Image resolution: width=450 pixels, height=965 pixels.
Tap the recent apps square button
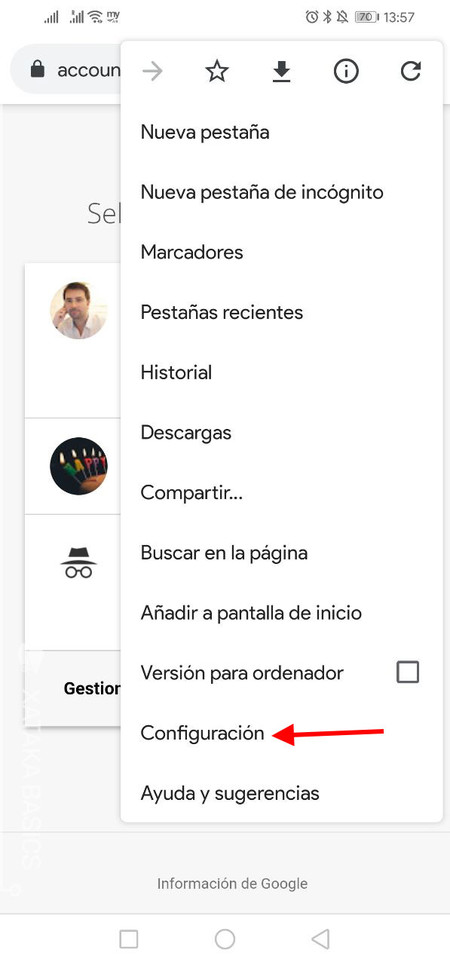tap(129, 939)
